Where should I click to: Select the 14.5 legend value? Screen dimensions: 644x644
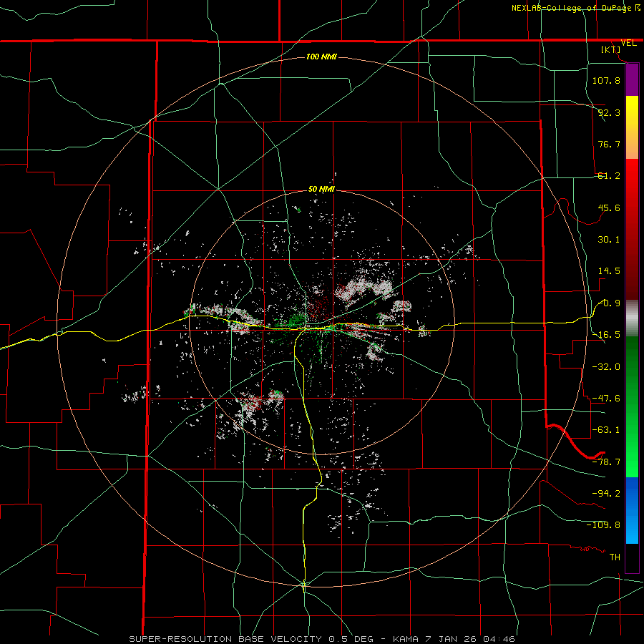coord(609,271)
